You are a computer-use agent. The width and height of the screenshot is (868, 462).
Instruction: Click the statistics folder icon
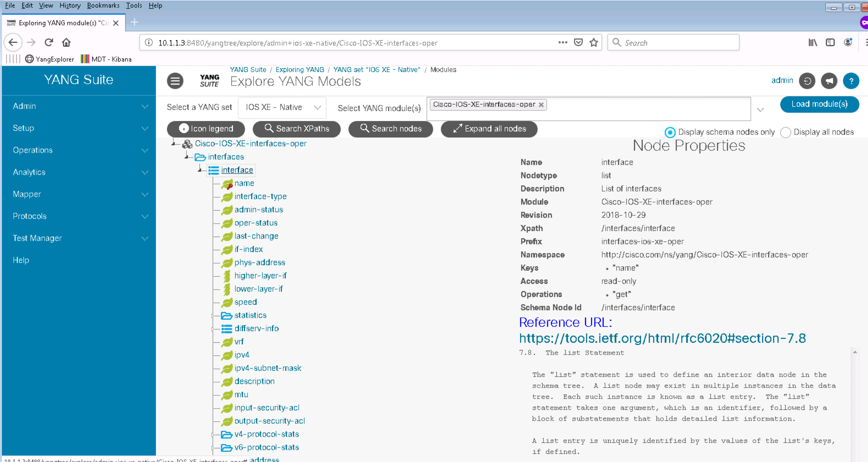coord(226,315)
